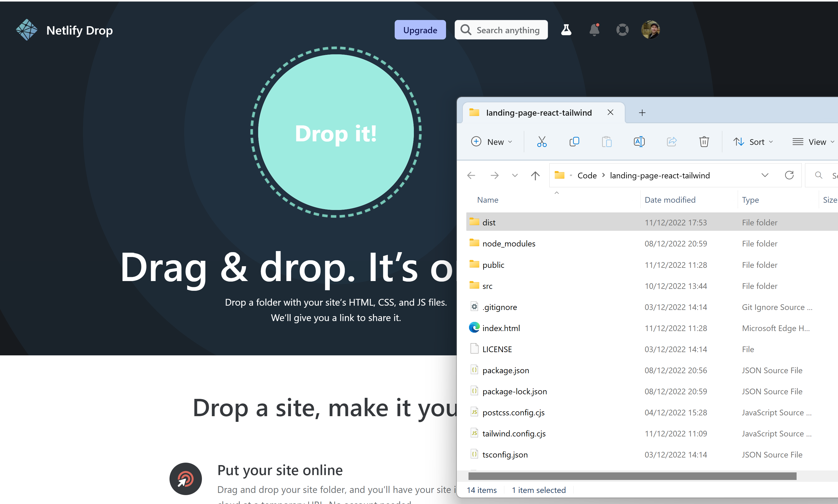Select the Cut tool in file explorer toolbar
The image size is (838, 504).
541,142
